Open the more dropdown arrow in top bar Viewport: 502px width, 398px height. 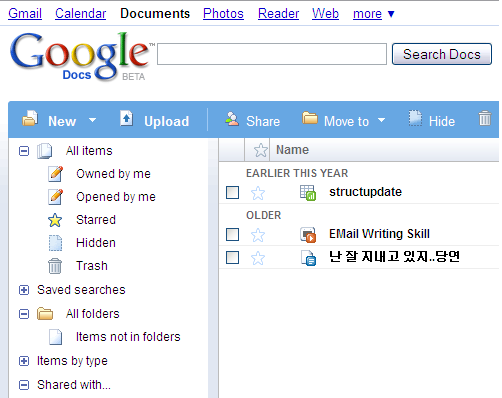[391, 14]
